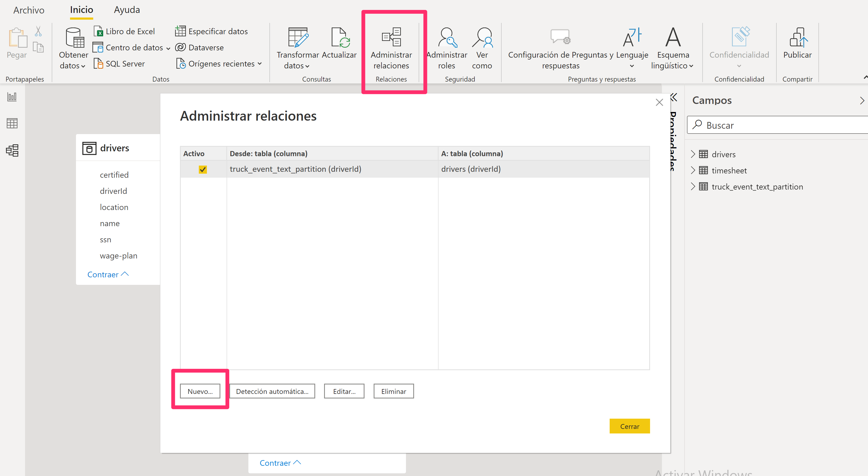Open the Ayuda tab
This screenshot has height=476, width=868.
tap(127, 10)
